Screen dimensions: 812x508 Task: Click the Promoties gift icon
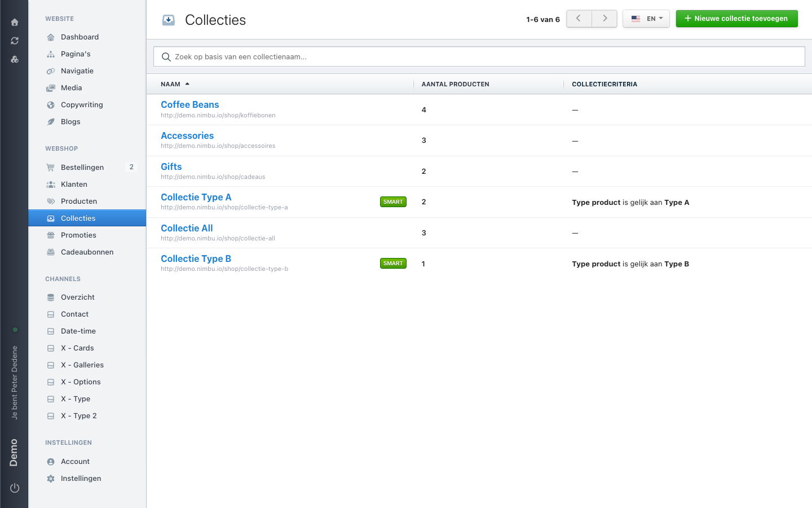pyautogui.click(x=51, y=235)
